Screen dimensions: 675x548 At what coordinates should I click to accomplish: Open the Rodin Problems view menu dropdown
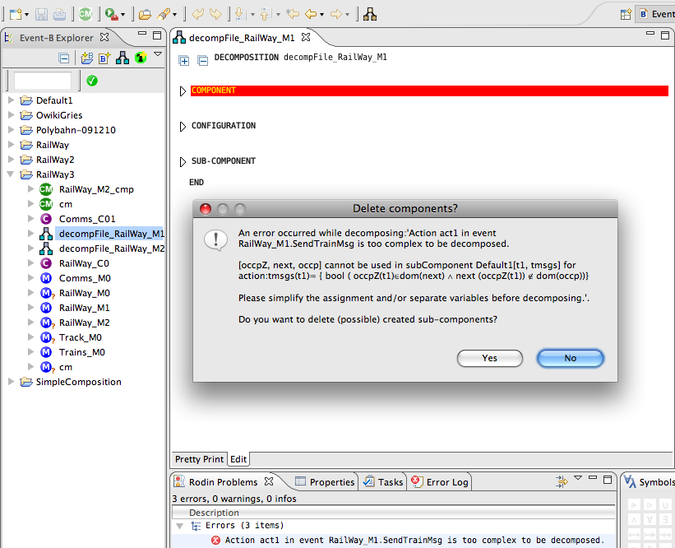point(578,478)
